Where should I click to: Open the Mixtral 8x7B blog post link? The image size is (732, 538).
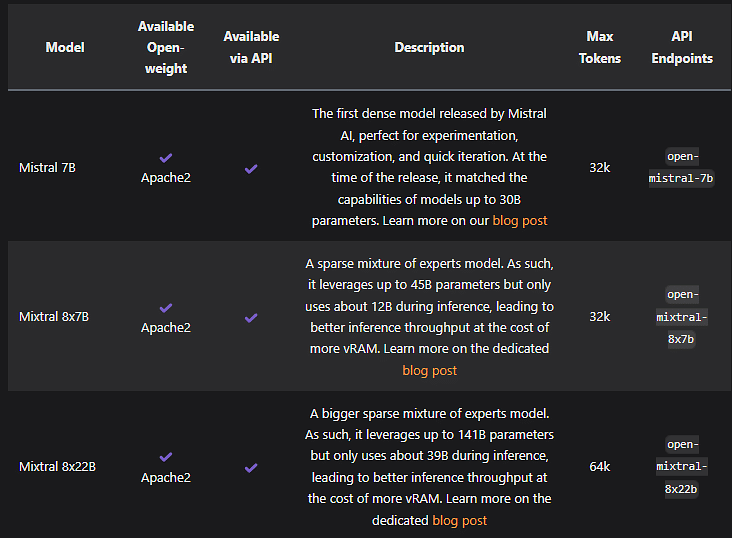click(429, 370)
